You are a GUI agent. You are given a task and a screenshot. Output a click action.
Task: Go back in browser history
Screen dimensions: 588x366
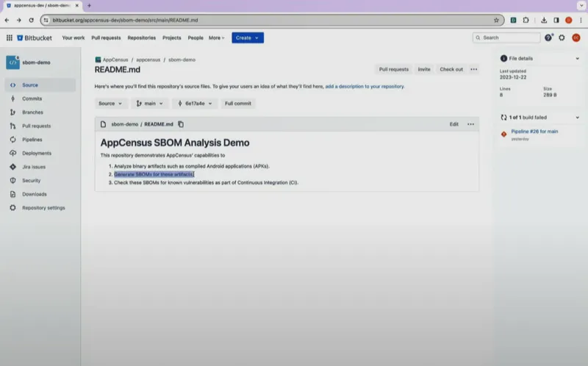pyautogui.click(x=7, y=21)
